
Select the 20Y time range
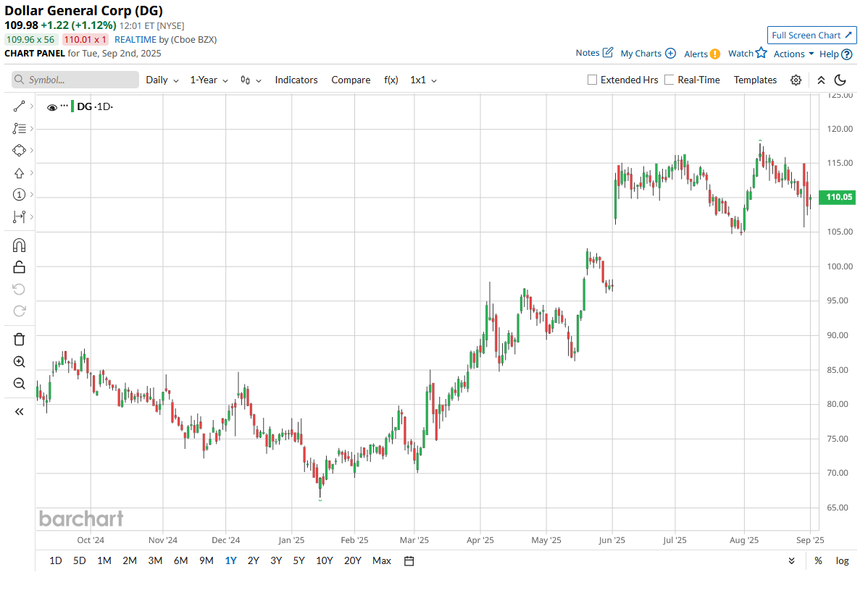pyautogui.click(x=353, y=561)
